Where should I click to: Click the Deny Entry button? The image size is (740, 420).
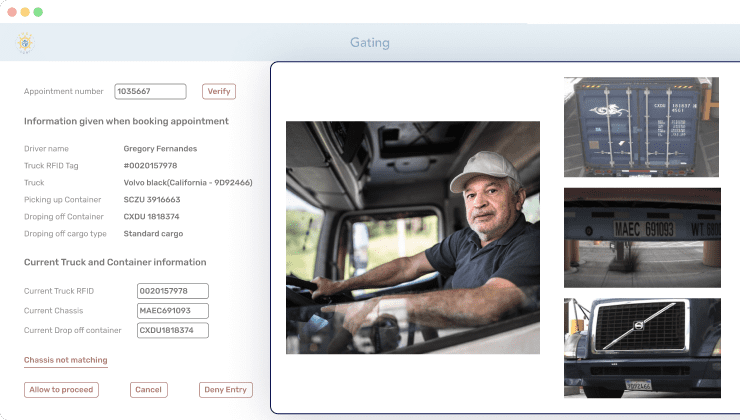coord(225,390)
